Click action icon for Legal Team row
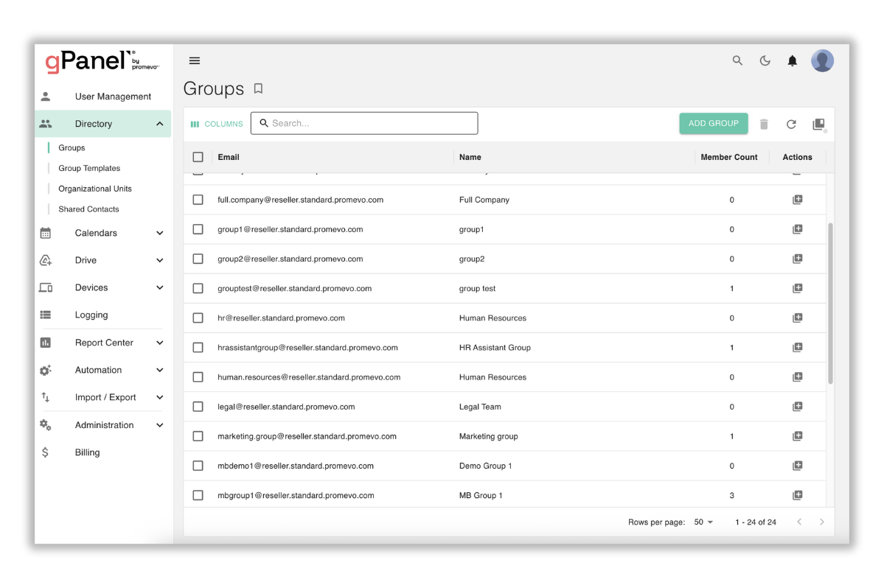 coord(797,407)
